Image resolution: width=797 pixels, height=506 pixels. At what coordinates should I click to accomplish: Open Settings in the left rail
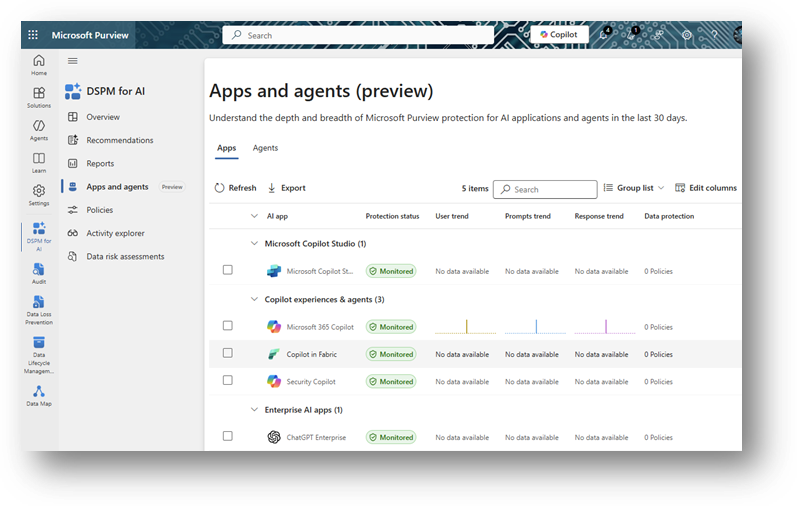click(x=39, y=195)
